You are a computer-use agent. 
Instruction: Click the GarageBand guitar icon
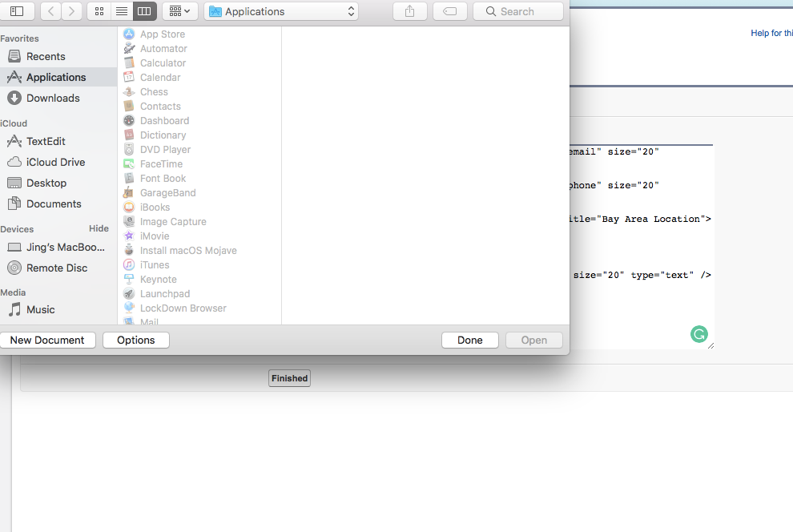129,192
